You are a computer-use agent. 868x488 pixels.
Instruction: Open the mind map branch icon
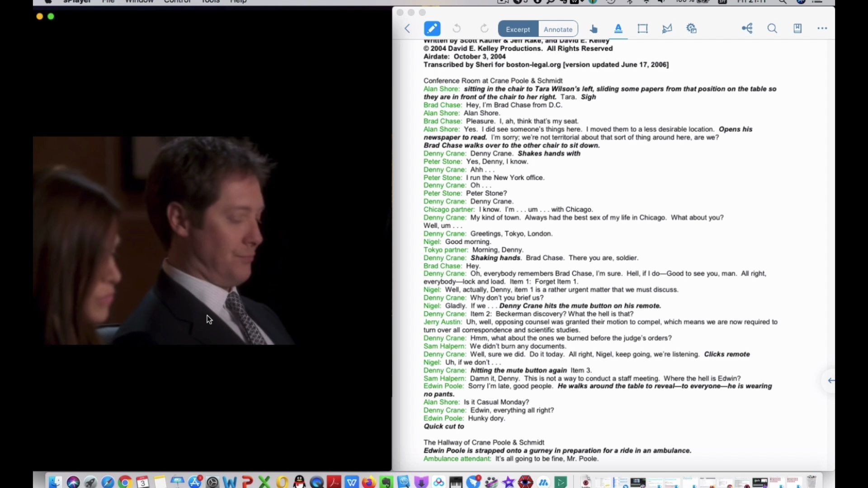pyautogui.click(x=747, y=28)
